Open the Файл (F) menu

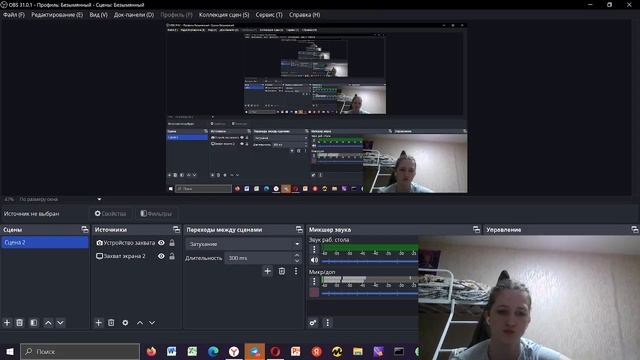pyautogui.click(x=14, y=15)
